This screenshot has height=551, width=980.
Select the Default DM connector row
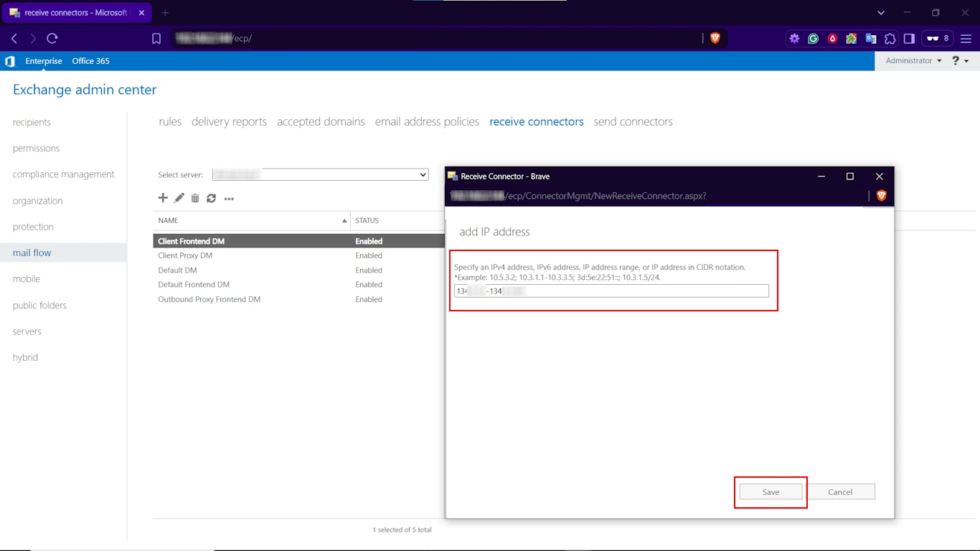(x=299, y=270)
